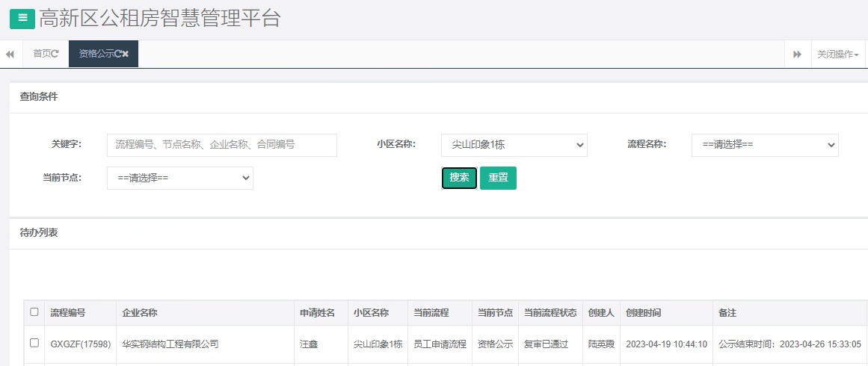
Task: Close the 资格公示 tab with X icon
Action: coord(126,54)
